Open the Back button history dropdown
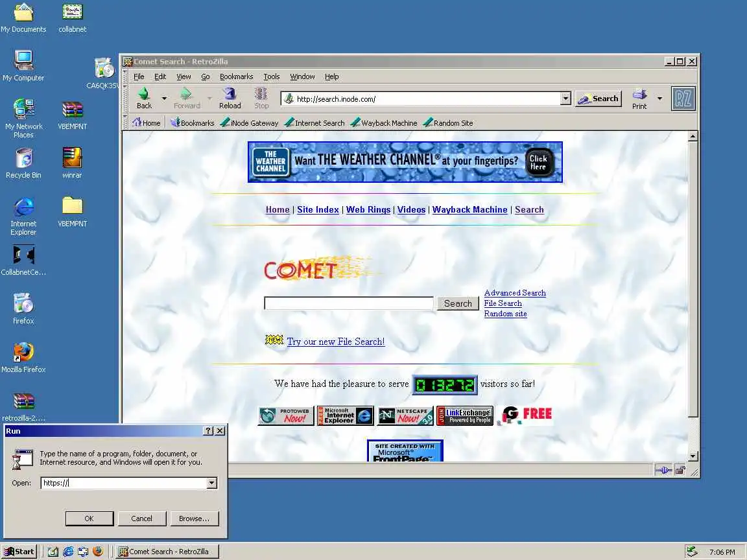Image resolution: width=747 pixels, height=560 pixels. [x=164, y=99]
